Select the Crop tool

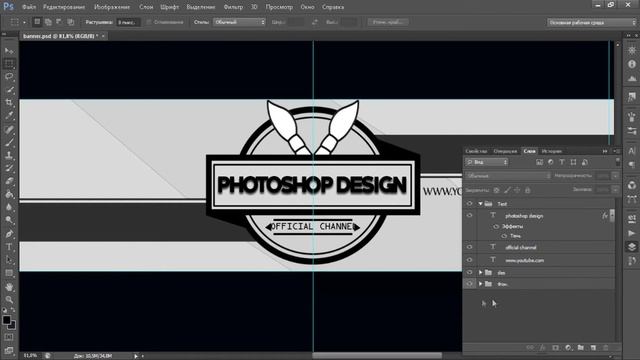click(x=9, y=102)
